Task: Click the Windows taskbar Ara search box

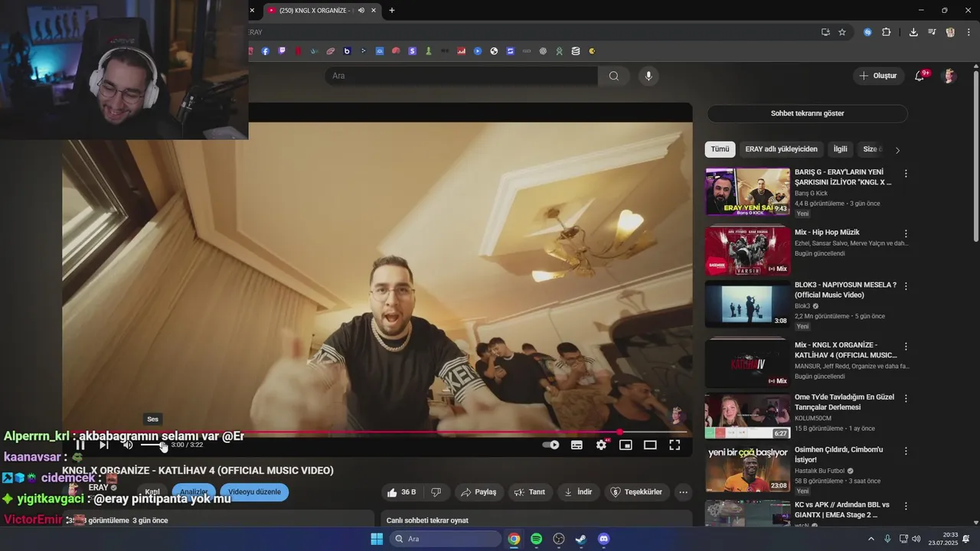Action: click(x=446, y=539)
